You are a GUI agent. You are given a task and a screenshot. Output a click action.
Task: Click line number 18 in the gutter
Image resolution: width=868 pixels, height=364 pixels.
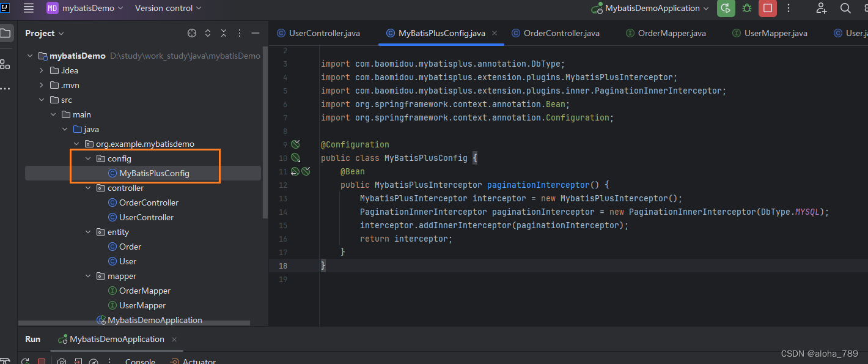pyautogui.click(x=282, y=266)
